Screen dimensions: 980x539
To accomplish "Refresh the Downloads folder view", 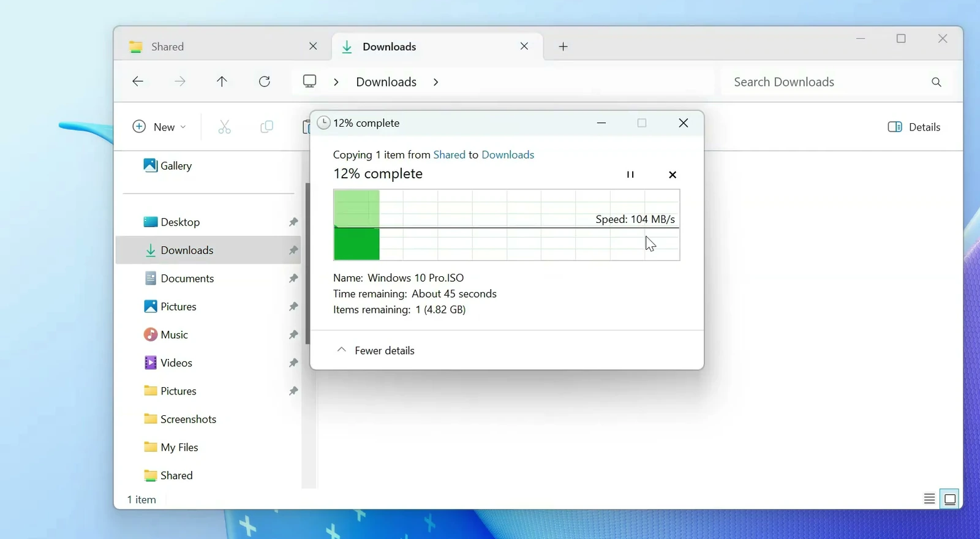I will [265, 81].
